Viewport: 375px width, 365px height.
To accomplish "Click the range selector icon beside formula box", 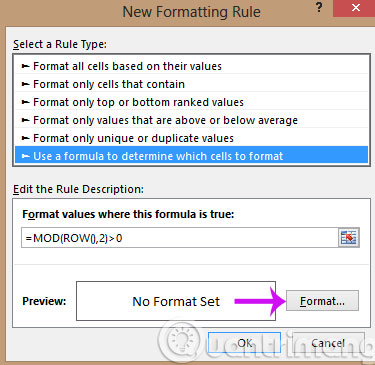I will coord(349,238).
